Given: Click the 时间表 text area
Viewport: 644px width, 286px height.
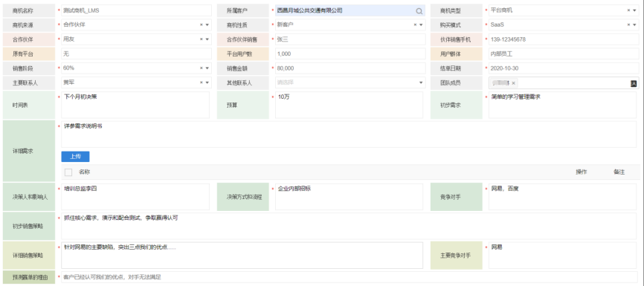Looking at the screenshot, I should 135,105.
